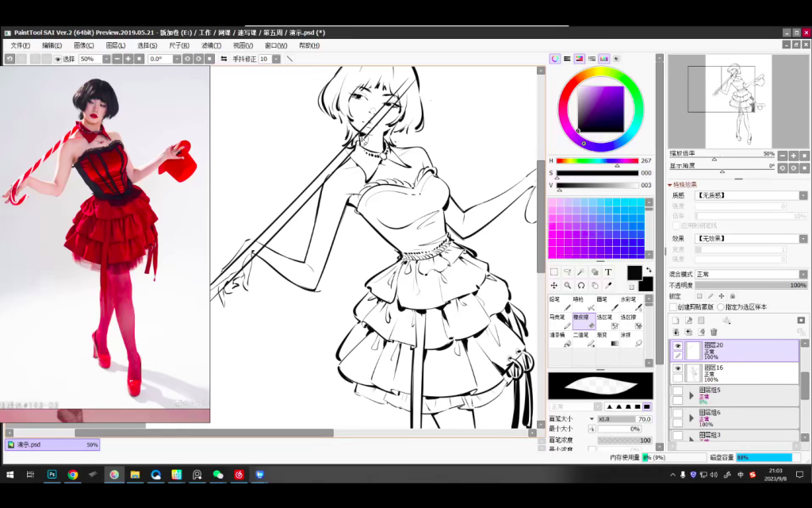812x508 pixels.
Task: Click the swap foreground/background colors arrow
Action: point(648,270)
